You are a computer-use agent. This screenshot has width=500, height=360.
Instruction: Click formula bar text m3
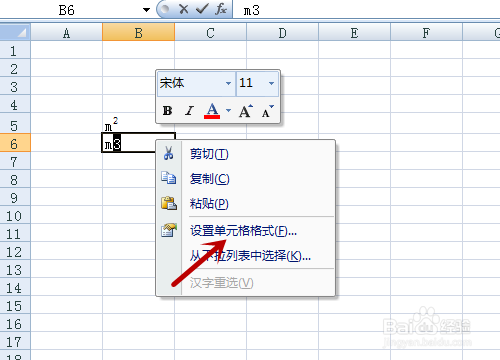[x=251, y=10]
